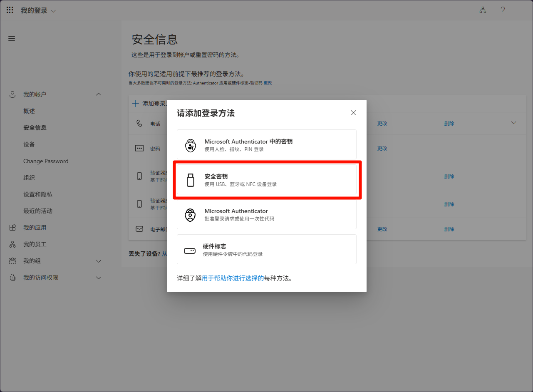Click the 我的员工 icon in sidebar
This screenshot has height=392, width=533.
tap(12, 244)
